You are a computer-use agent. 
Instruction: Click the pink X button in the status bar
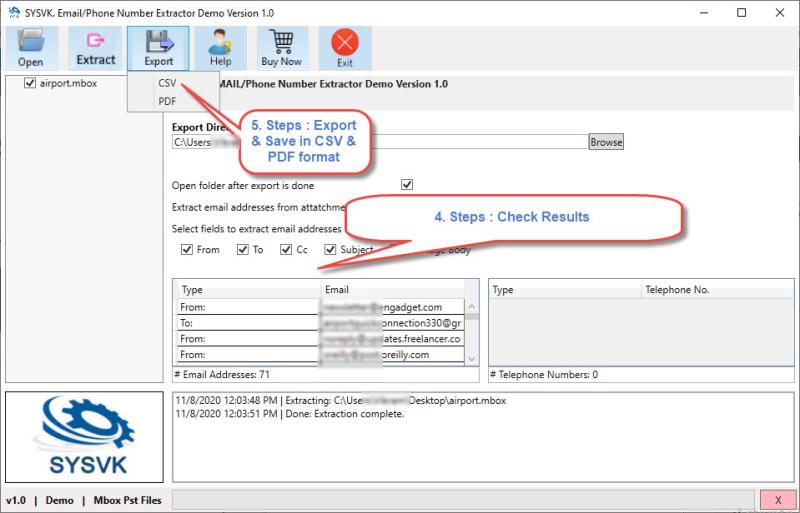[x=778, y=500]
